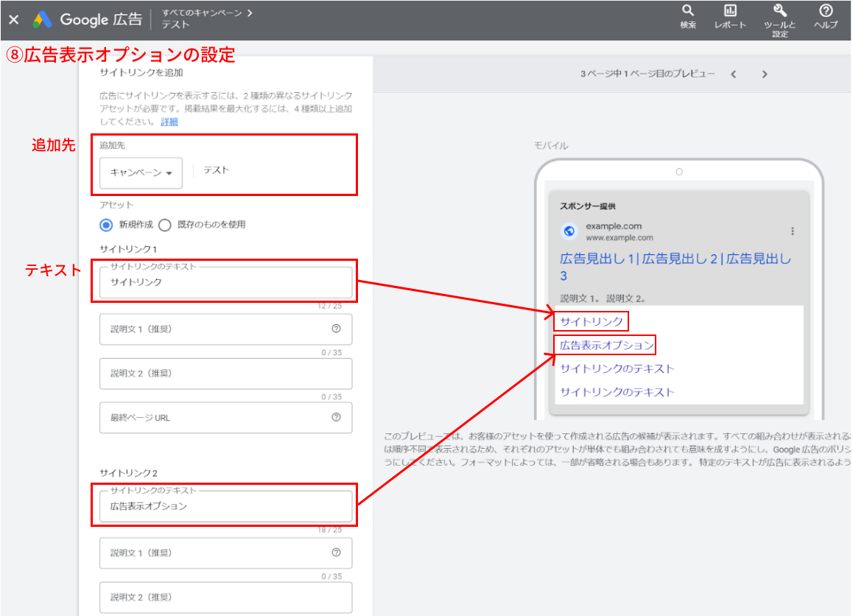
Task: Click the www.example.com URL in the preview
Action: 619,238
